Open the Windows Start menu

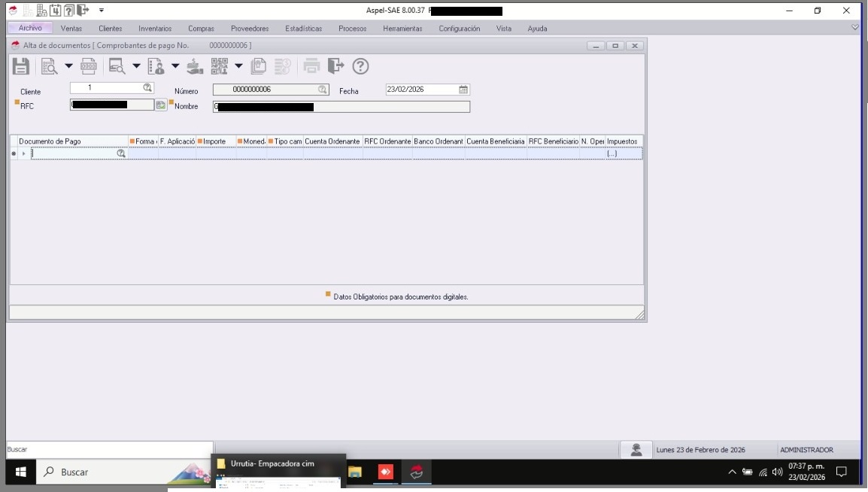(20, 472)
